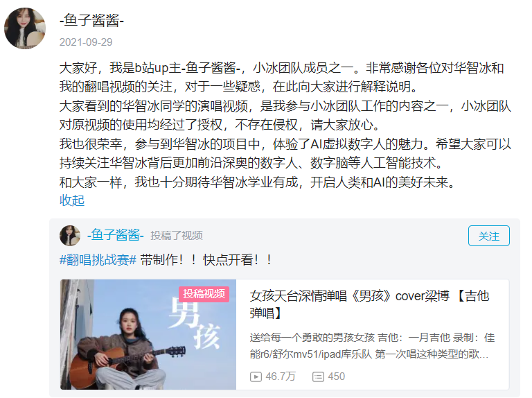Image resolution: width=532 pixels, height=398 pixels.
Task: Click the -鱼子酱酱- username at top
Action: 91,20
